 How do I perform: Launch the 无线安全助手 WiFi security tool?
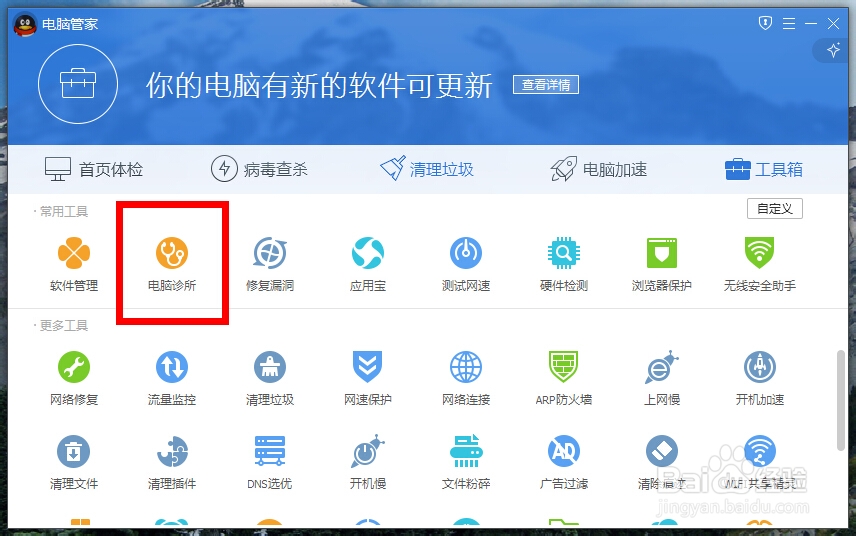(759, 264)
